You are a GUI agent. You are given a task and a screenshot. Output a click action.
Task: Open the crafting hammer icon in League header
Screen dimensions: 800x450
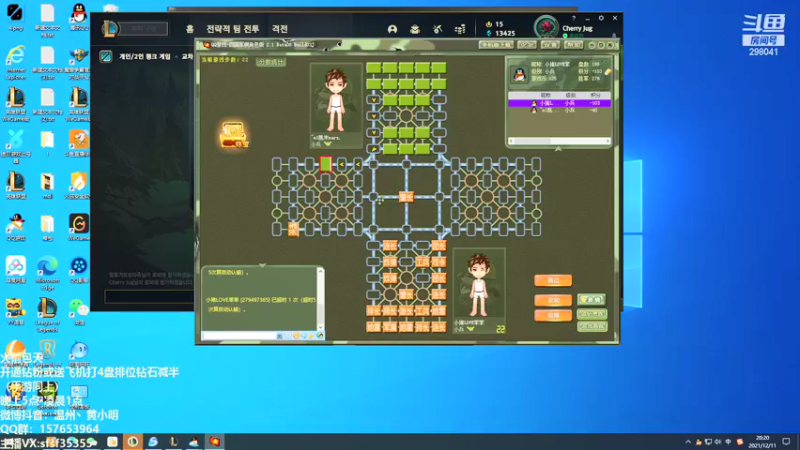(438, 30)
